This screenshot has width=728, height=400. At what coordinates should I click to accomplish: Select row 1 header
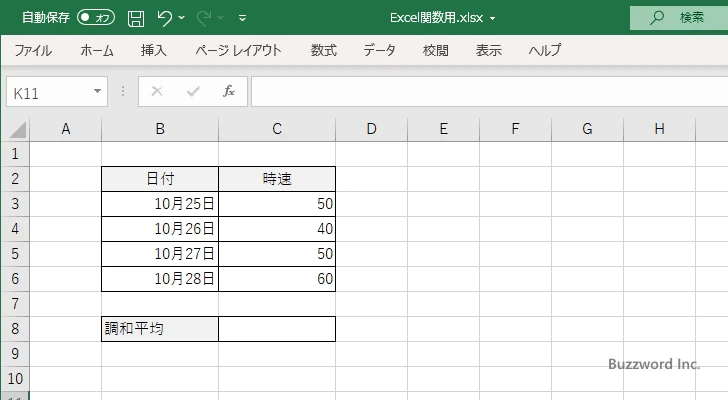click(15, 154)
